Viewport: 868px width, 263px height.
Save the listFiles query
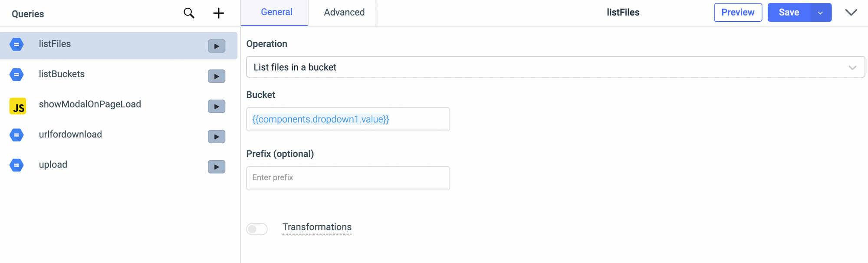coord(789,13)
